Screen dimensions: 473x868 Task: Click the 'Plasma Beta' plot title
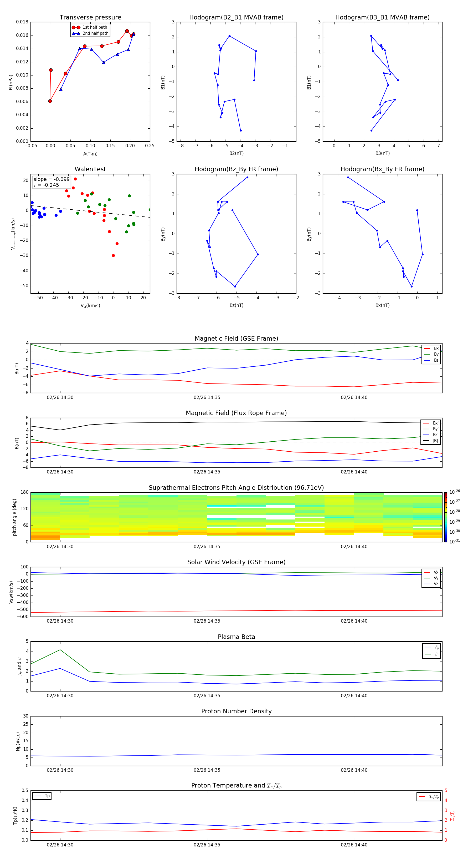pos(236,637)
